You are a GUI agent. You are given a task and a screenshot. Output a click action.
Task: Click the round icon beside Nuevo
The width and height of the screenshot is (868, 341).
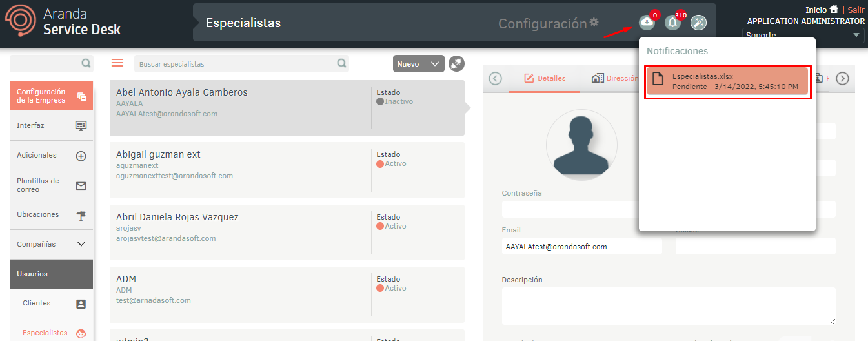click(457, 63)
